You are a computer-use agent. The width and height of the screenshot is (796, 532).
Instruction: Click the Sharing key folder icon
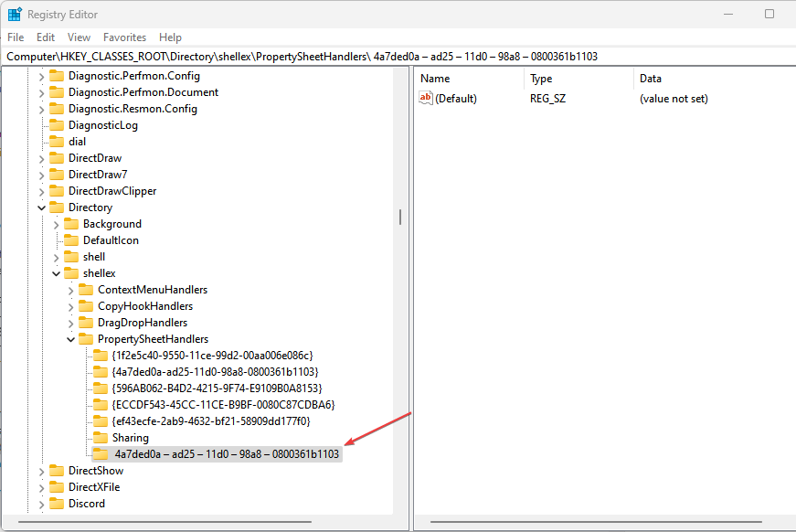[x=101, y=438]
